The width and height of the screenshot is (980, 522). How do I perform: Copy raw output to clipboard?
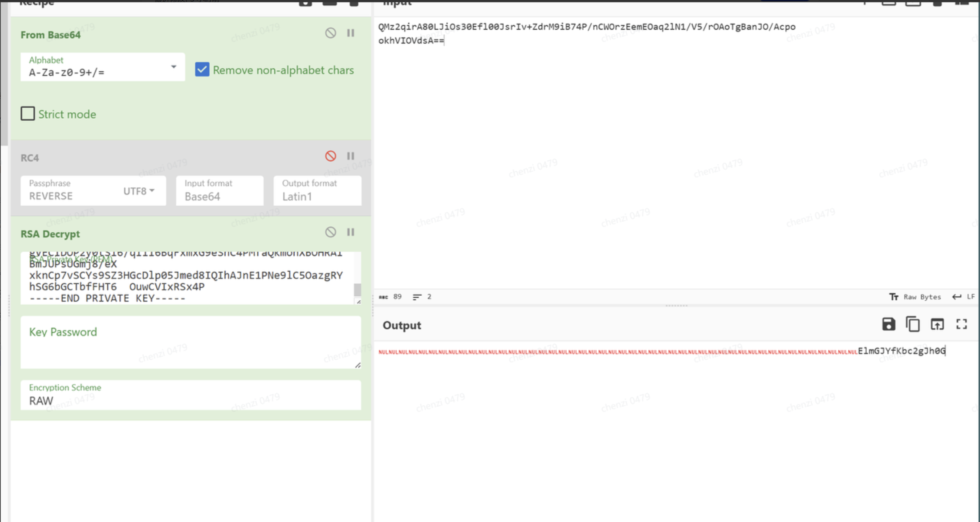coord(913,324)
